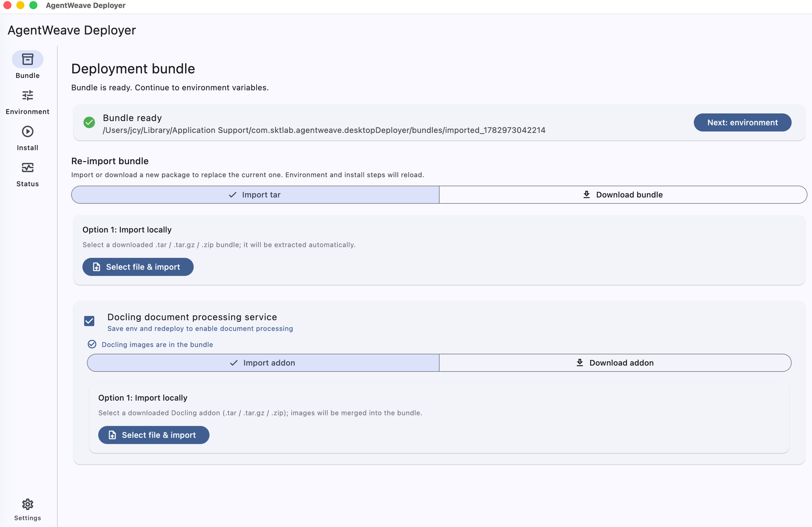812x527 pixels.
Task: Open the Environment sliders icon in sidebar
Action: pyautogui.click(x=28, y=95)
